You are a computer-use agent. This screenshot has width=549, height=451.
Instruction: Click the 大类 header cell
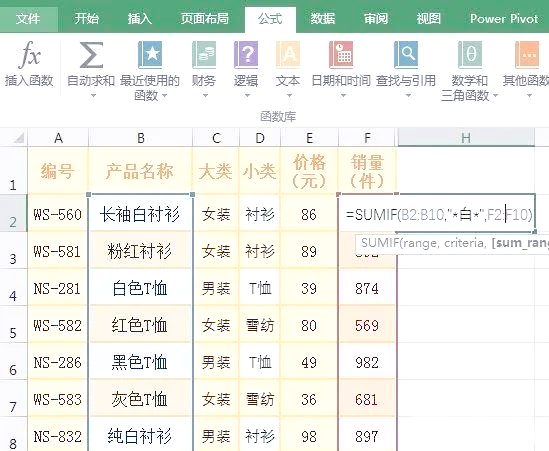coord(216,171)
